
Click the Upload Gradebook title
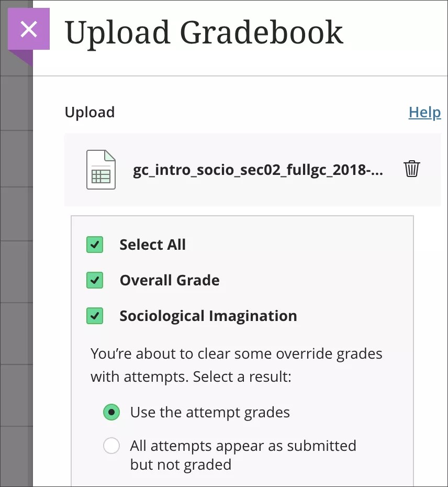point(204,32)
